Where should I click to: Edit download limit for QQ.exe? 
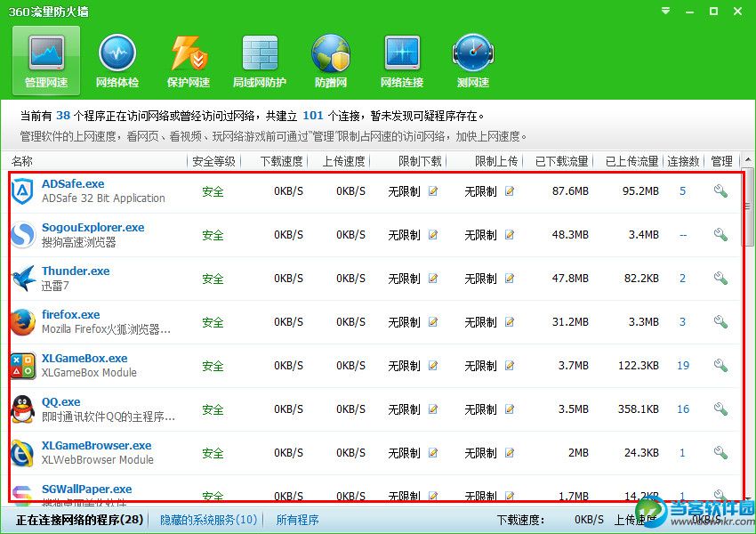433,409
